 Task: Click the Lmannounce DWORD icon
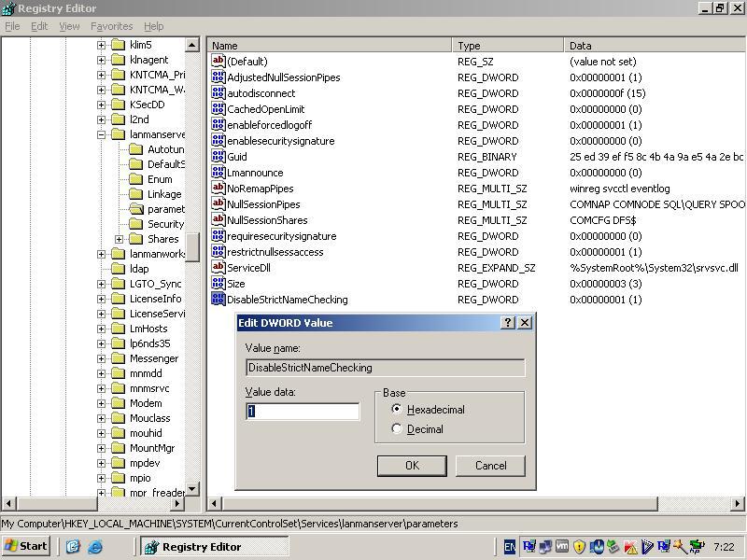pos(218,172)
